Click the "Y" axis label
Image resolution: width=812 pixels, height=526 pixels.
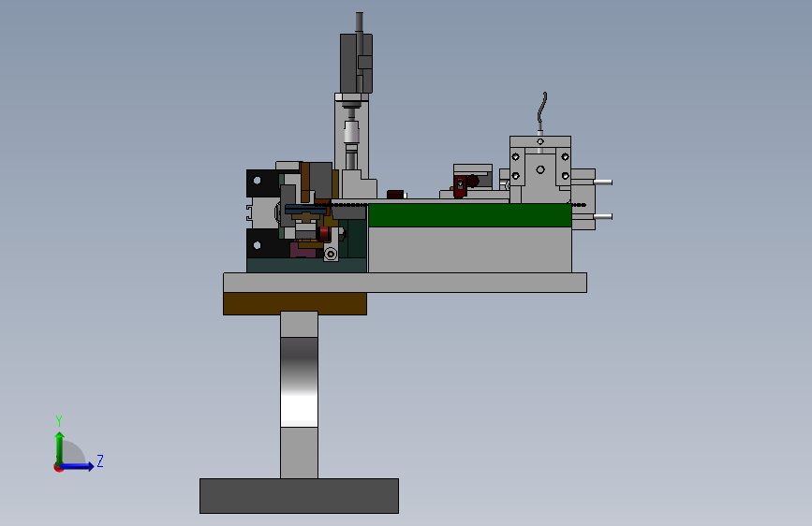(59, 421)
